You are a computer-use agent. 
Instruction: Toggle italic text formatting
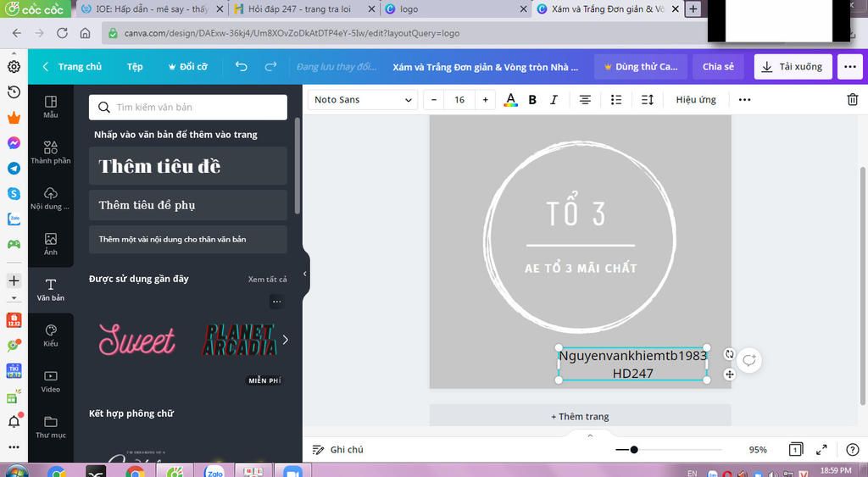pos(554,100)
